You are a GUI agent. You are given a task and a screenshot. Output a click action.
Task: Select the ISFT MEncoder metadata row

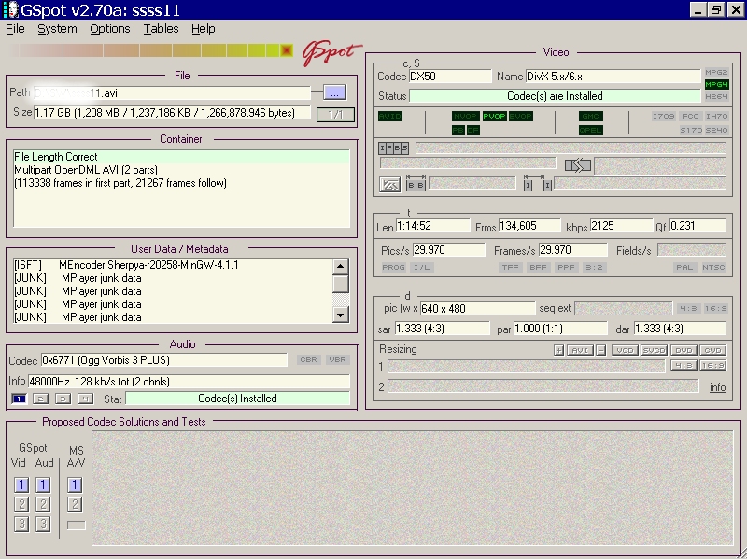click(x=173, y=265)
